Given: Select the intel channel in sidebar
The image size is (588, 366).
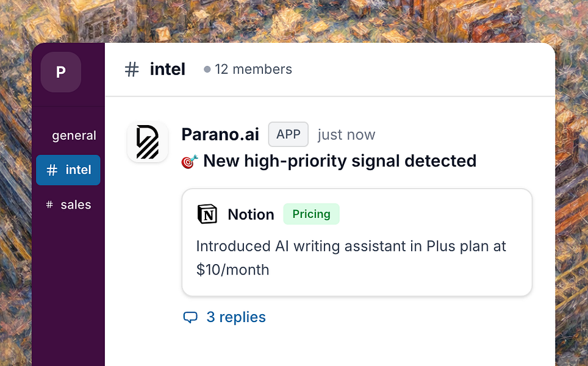Looking at the screenshot, I should (68, 170).
